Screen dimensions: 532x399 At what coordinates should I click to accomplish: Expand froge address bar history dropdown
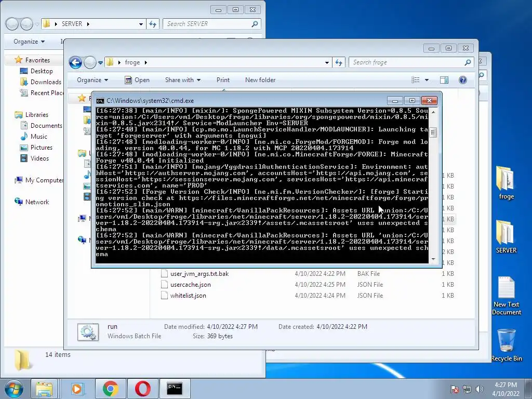327,62
